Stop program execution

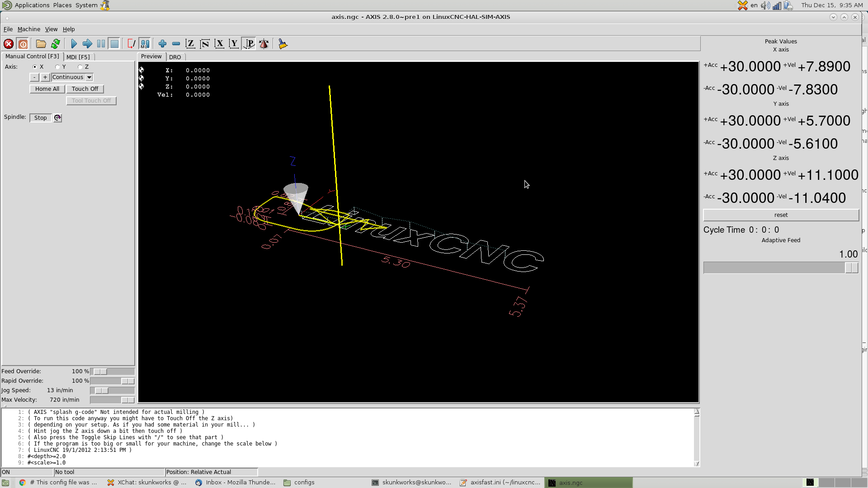point(114,44)
